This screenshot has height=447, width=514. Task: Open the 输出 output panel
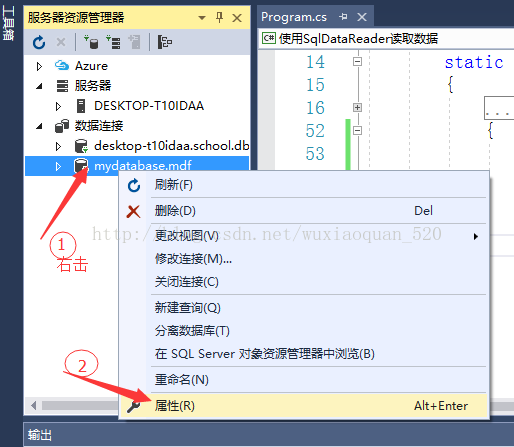coord(39,435)
